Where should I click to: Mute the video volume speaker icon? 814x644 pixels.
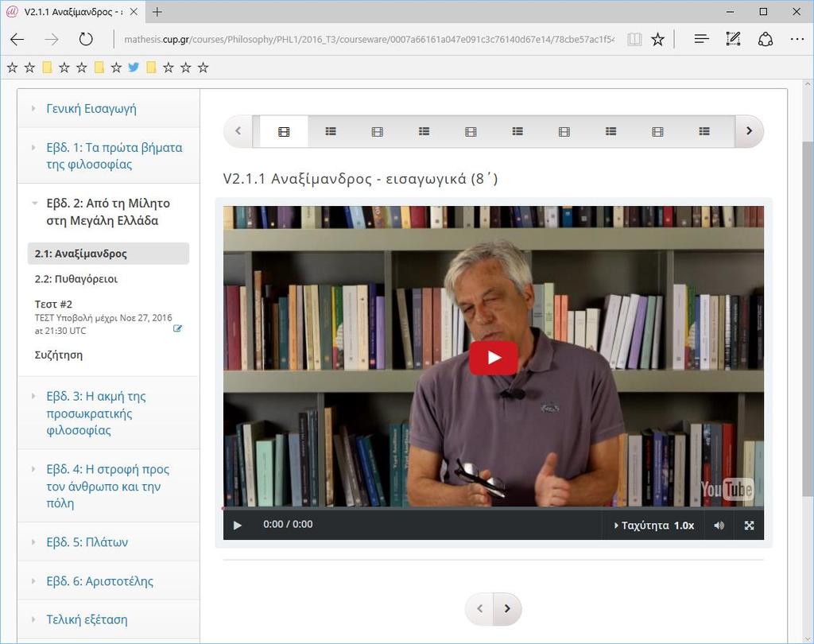click(x=719, y=525)
